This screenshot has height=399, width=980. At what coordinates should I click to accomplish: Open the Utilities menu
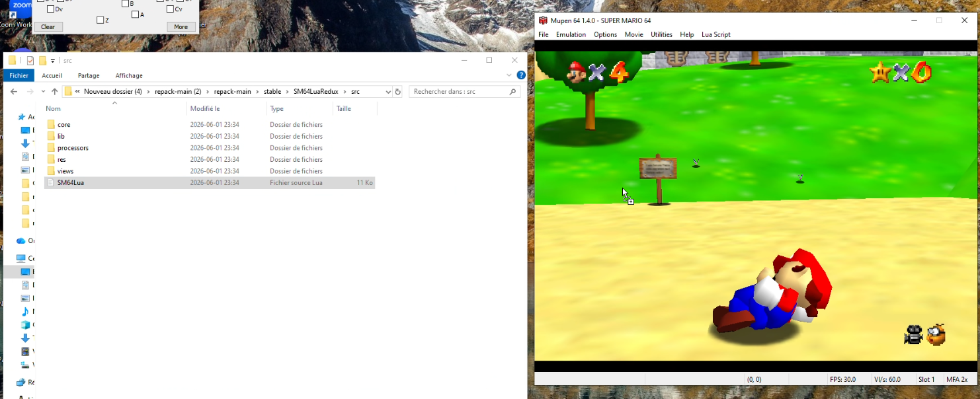(x=661, y=34)
